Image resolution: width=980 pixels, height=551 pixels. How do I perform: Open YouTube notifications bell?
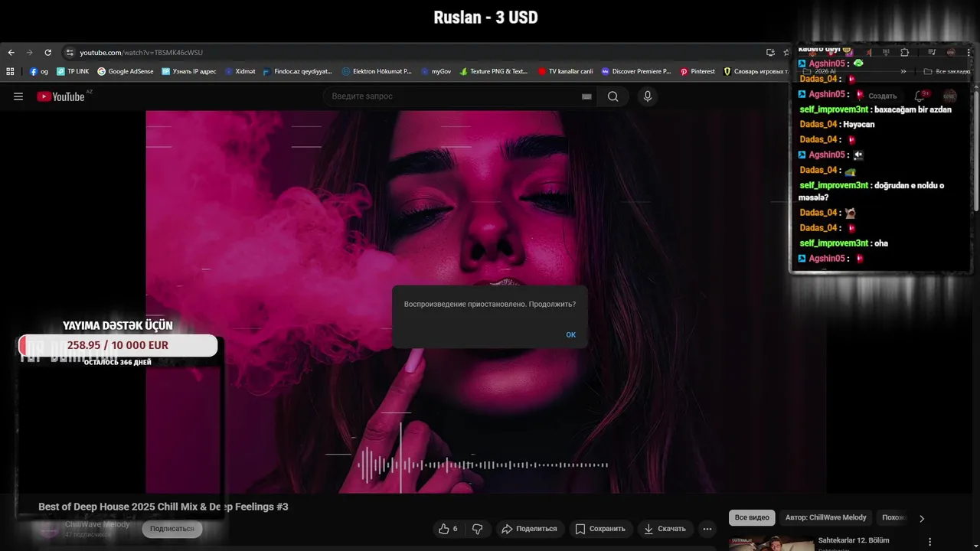tap(920, 96)
